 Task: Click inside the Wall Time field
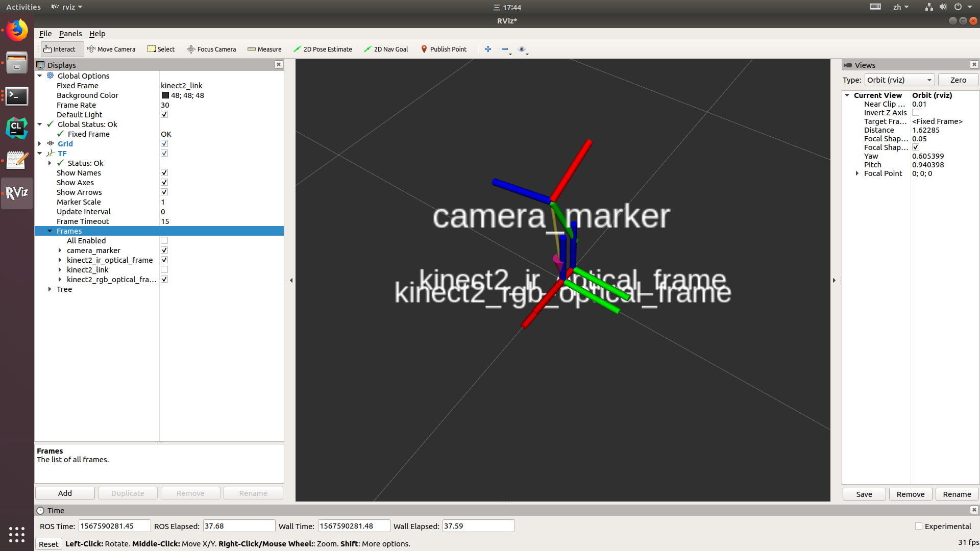tap(354, 525)
